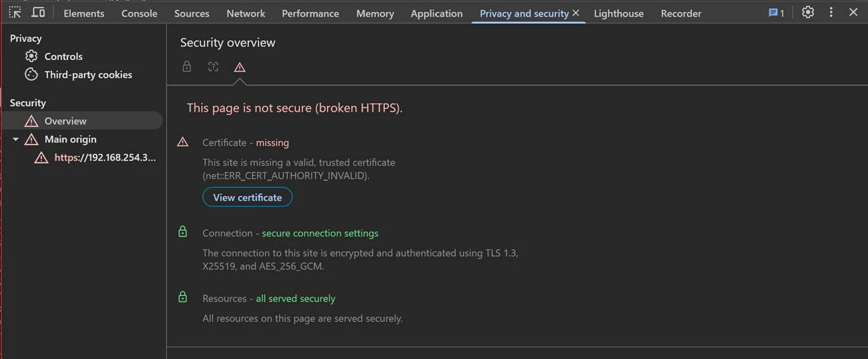Open the Sources tab
868x359 pixels.
(192, 13)
